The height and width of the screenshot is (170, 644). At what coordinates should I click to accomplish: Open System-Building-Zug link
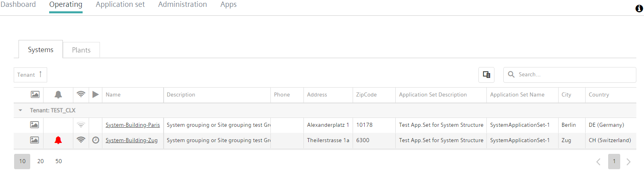131,141
